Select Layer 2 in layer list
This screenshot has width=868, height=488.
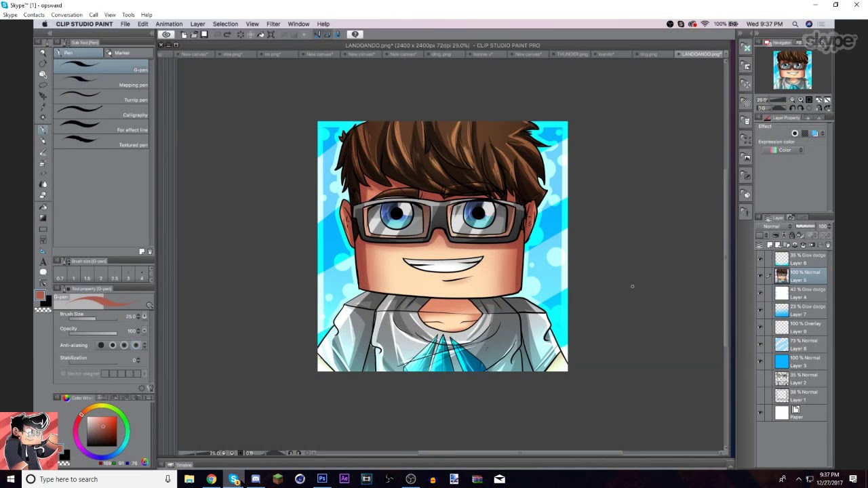click(x=791, y=378)
